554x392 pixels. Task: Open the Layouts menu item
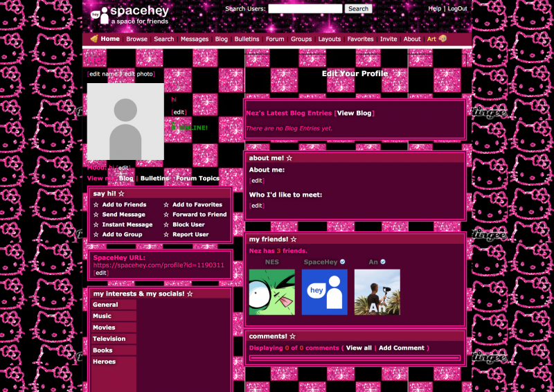pos(330,39)
